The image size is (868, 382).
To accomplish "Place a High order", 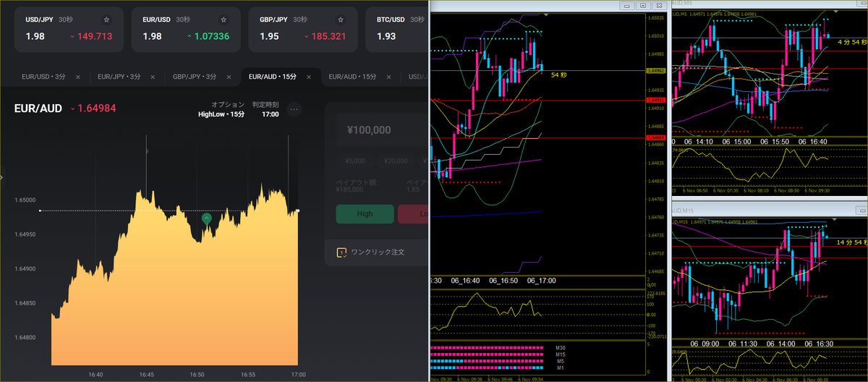I will [x=365, y=214].
